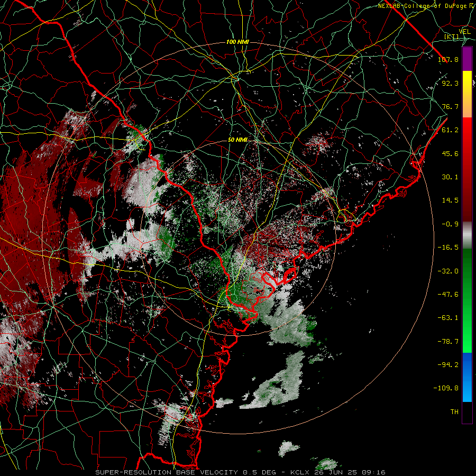Click the 45.6 velocity legend value
The image size is (476, 476).
click(x=450, y=153)
